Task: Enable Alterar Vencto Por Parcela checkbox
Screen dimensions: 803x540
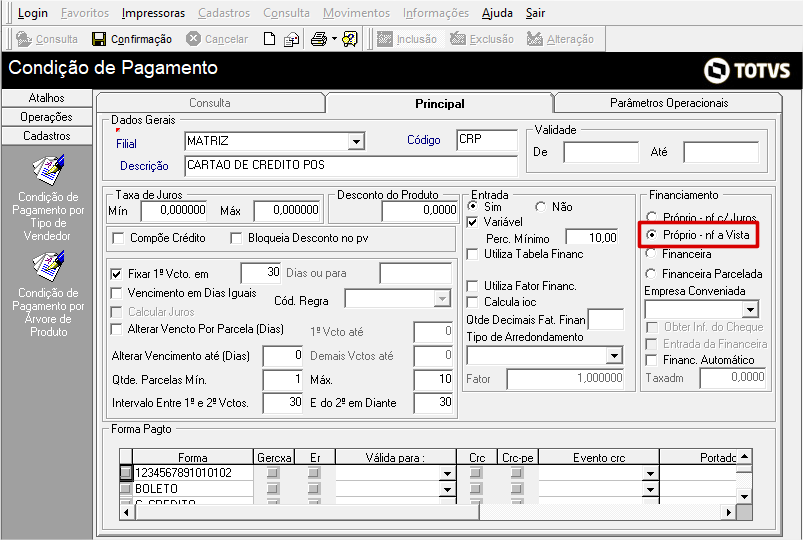Action: click(116, 329)
